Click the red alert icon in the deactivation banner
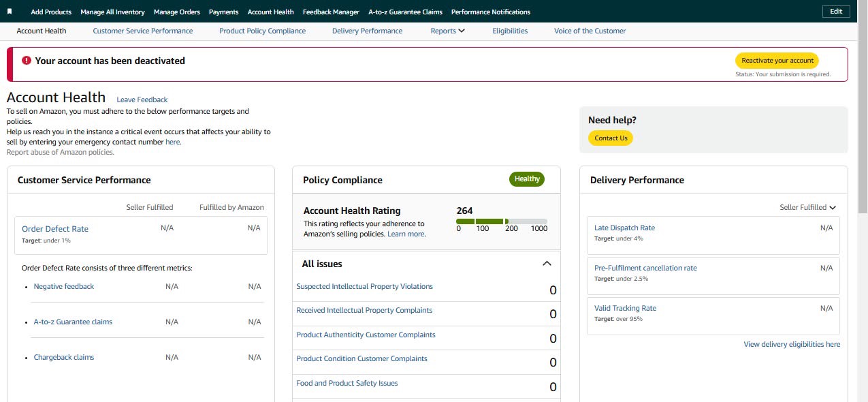Screen dimensions: 868x402 pos(27,61)
